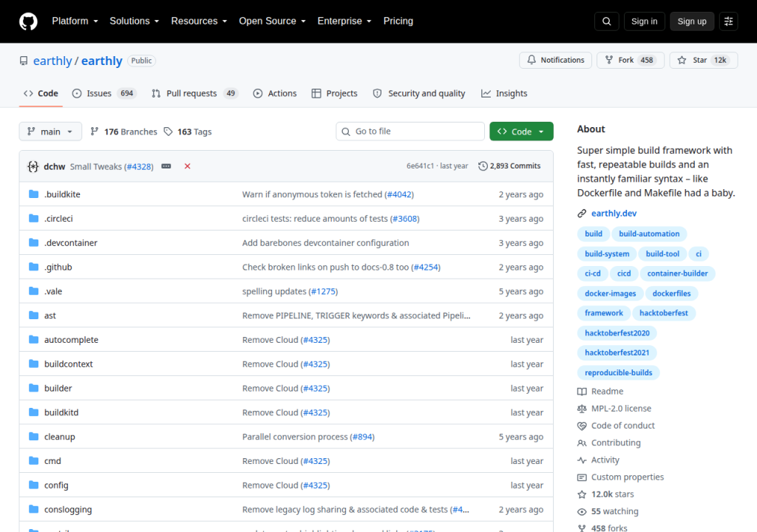Image resolution: width=757 pixels, height=532 pixels.
Task: Click the Sign up button
Action: tap(692, 21)
